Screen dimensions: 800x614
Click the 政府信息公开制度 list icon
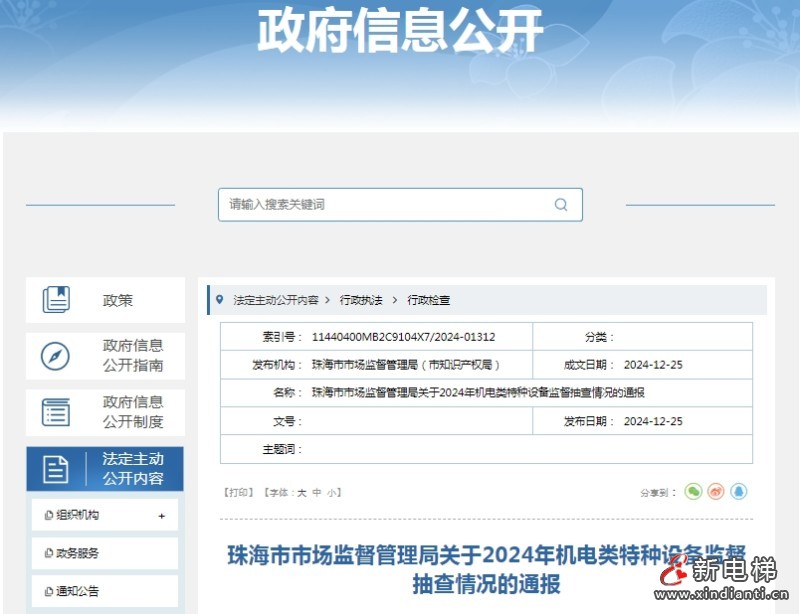(56, 412)
